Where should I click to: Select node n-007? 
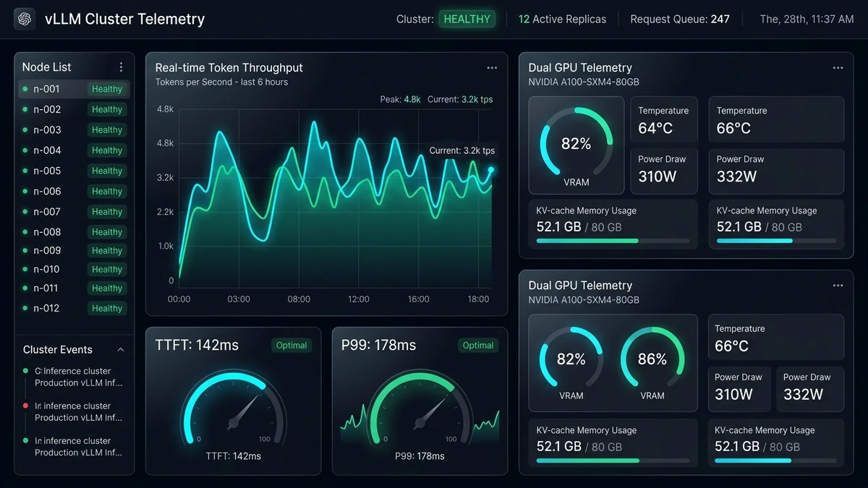(x=75, y=212)
